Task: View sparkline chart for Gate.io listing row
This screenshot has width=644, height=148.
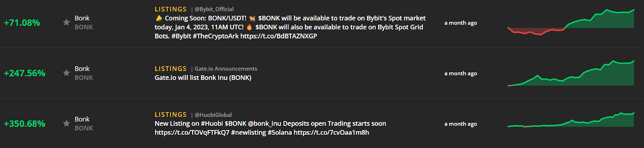Action: point(571,73)
